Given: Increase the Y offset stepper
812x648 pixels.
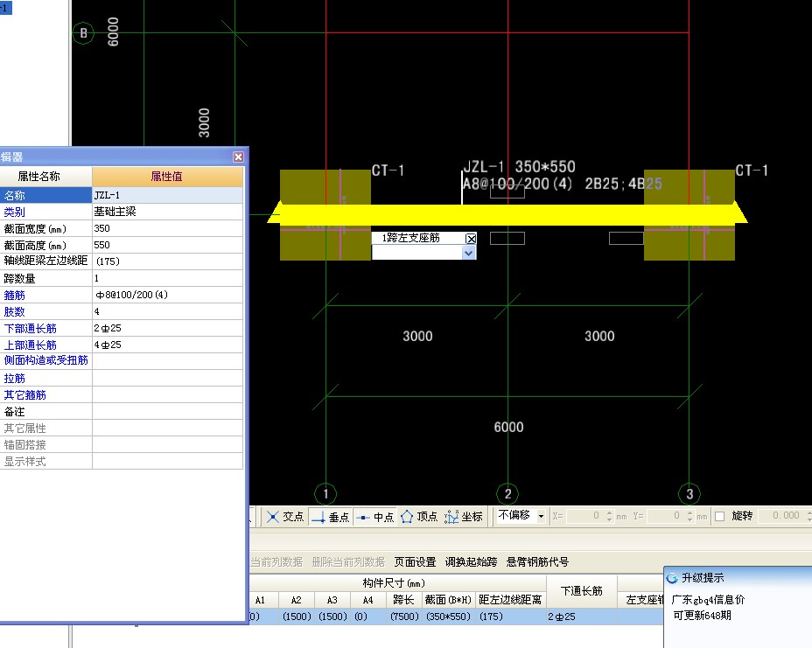Looking at the screenshot, I should coord(690,513).
